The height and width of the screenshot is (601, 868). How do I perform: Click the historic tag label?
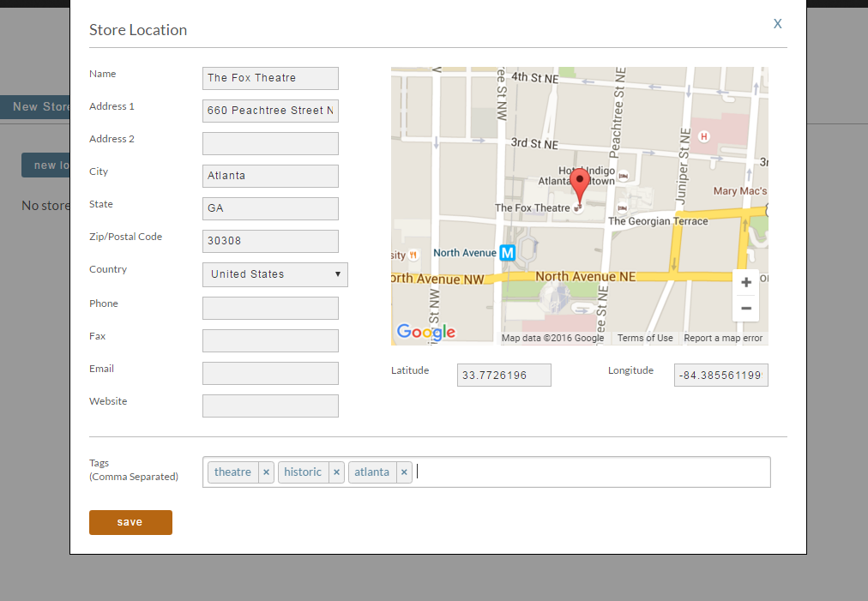point(303,472)
